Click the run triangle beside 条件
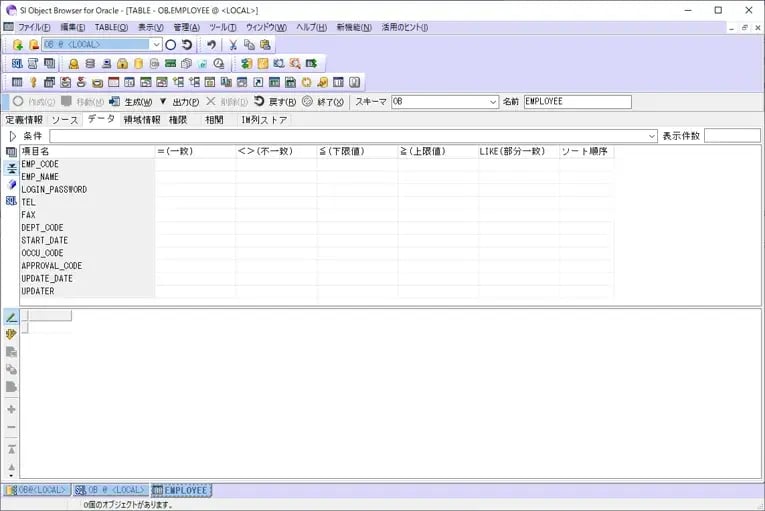The width and height of the screenshot is (765, 511). click(12, 136)
